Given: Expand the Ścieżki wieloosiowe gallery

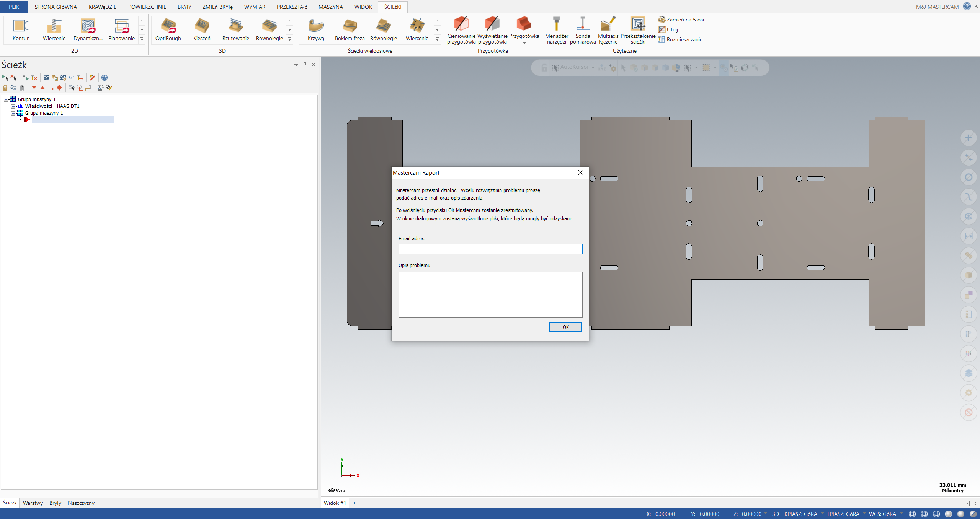Looking at the screenshot, I should (437, 39).
